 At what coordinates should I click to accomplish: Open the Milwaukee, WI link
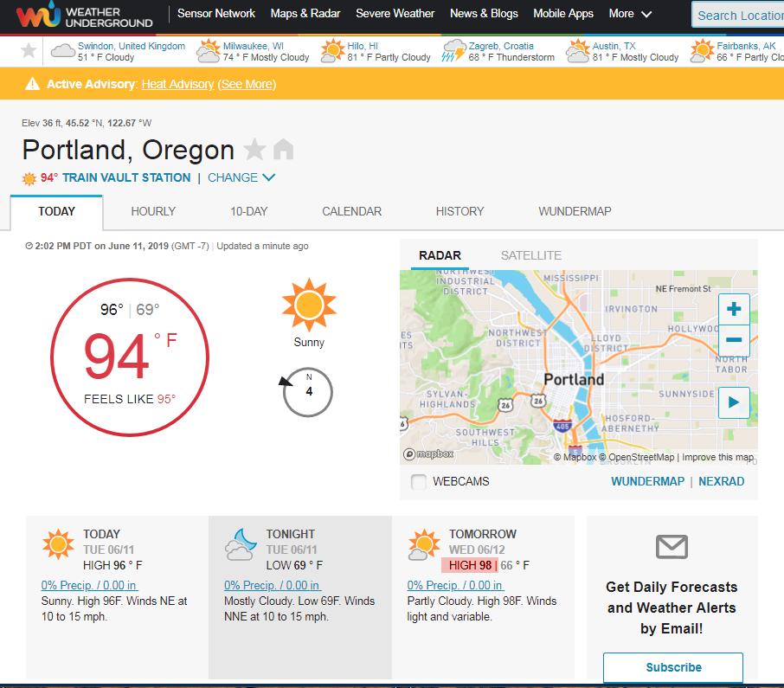coord(253,46)
